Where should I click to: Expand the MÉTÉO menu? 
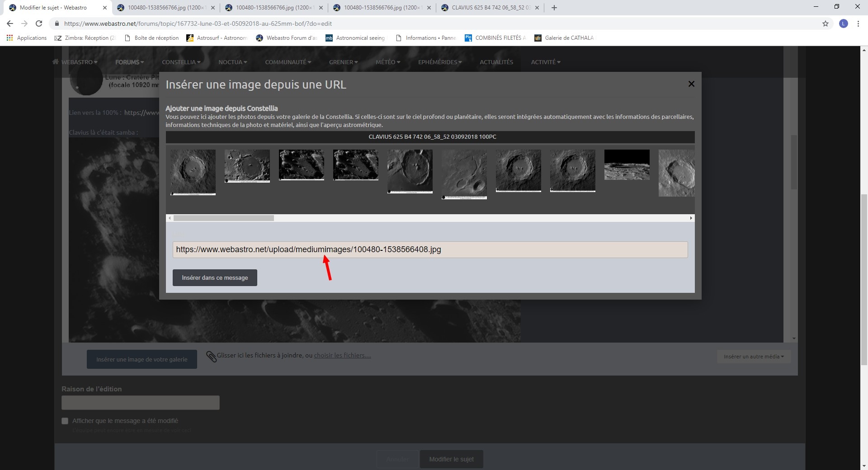[388, 62]
